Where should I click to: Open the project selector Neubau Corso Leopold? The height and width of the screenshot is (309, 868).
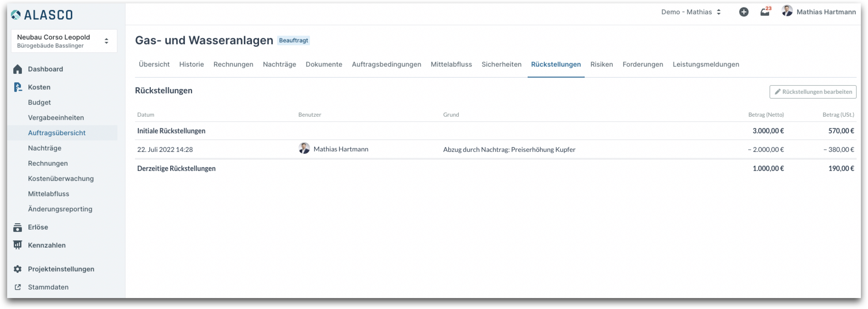pyautogui.click(x=64, y=41)
